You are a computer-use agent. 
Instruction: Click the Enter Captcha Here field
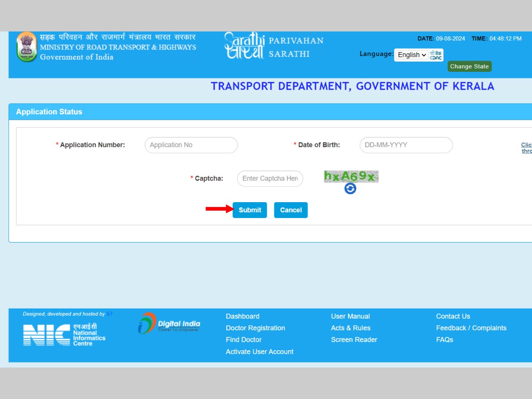[270, 179]
